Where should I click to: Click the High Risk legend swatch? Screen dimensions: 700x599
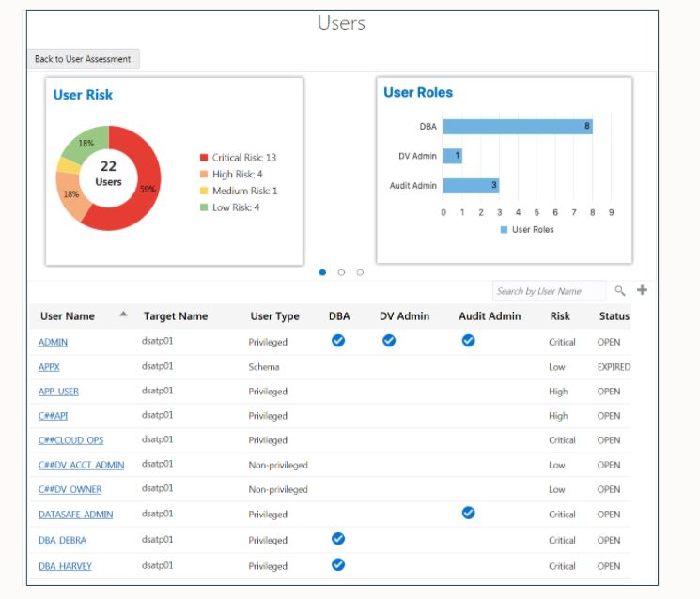tap(204, 174)
